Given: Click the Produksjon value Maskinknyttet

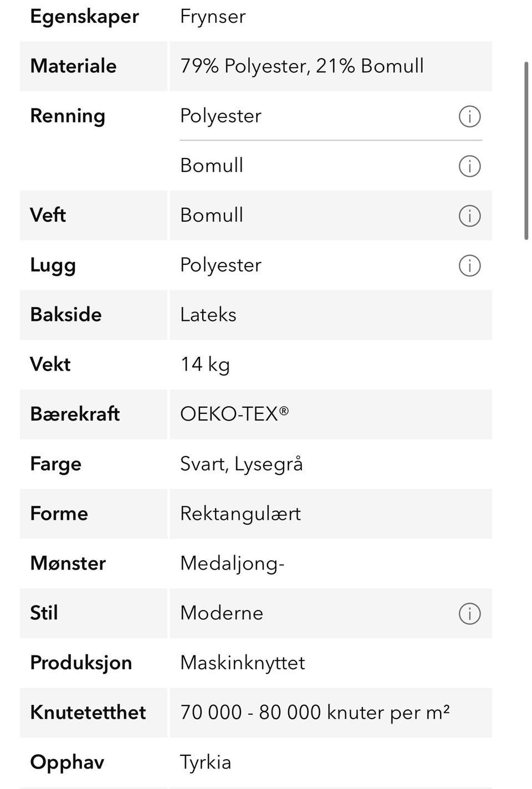Looking at the screenshot, I should [243, 663].
